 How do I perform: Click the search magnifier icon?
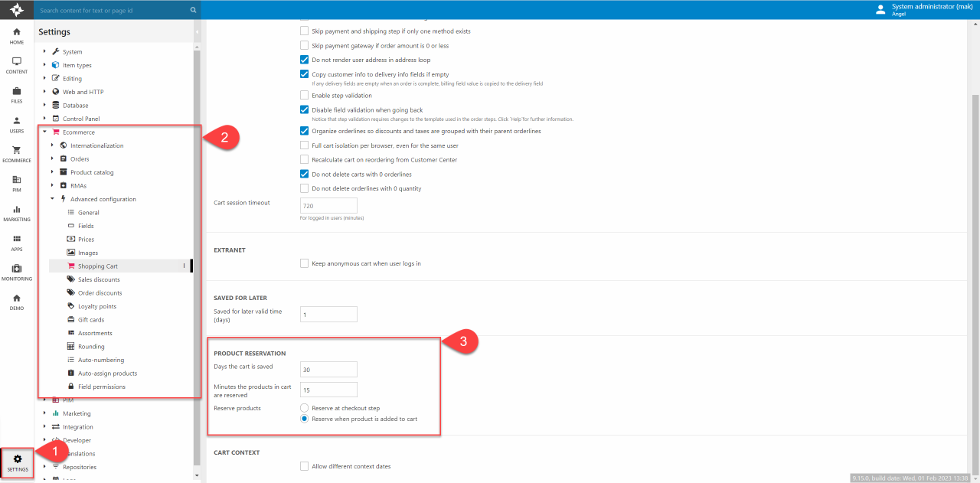pos(193,11)
